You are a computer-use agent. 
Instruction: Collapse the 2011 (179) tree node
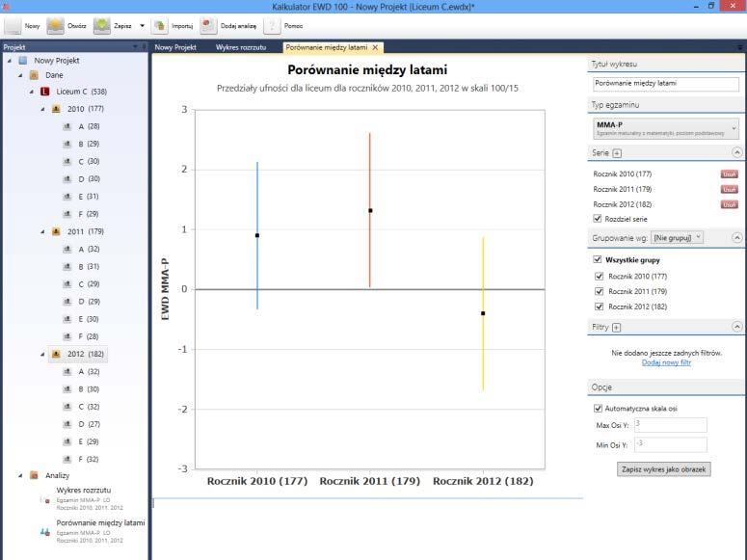[x=42, y=232]
